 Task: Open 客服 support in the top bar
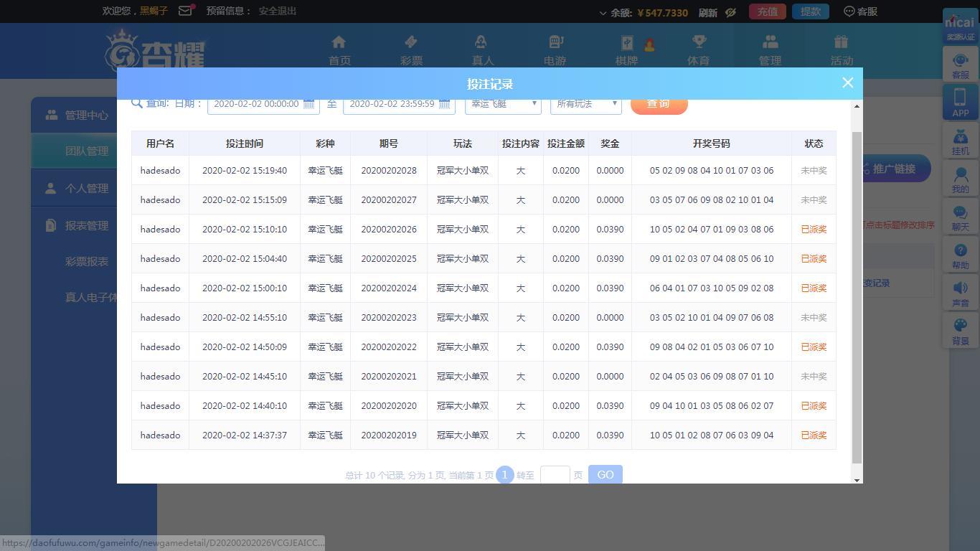pos(860,11)
